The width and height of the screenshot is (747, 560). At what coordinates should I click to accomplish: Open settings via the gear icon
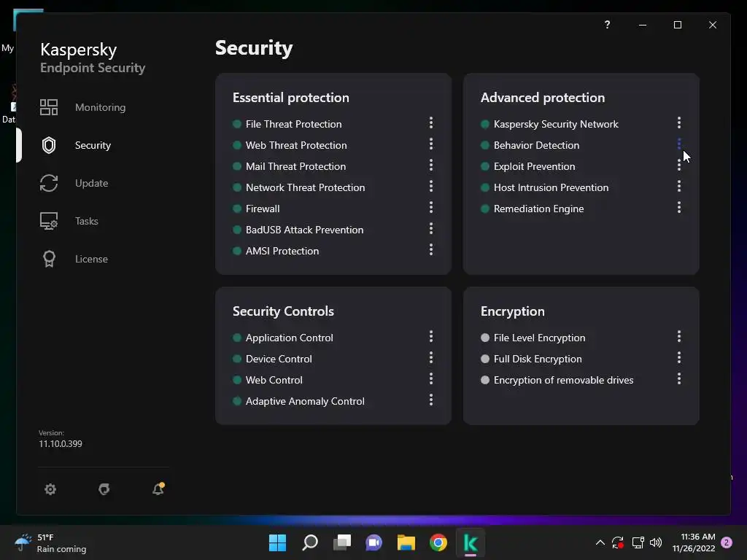point(50,489)
